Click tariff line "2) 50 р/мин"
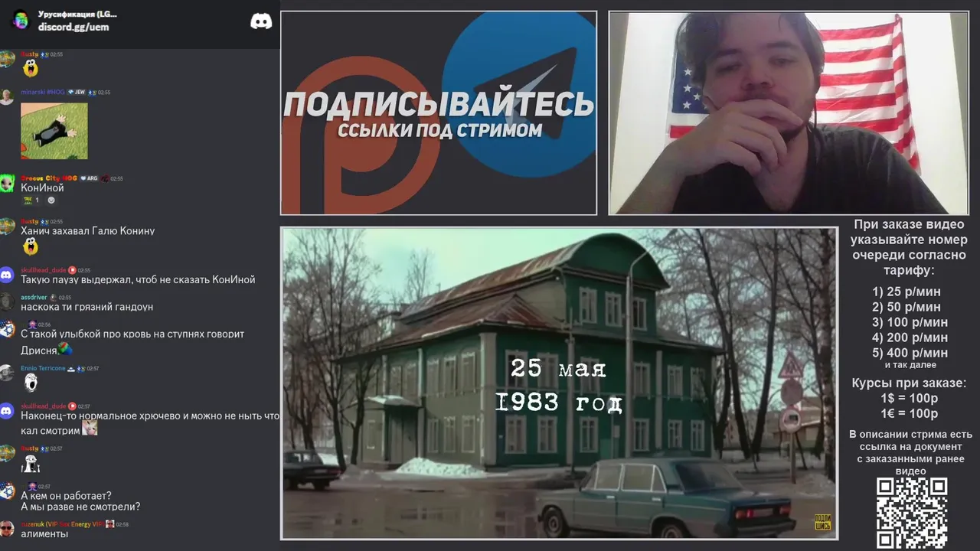The image size is (980, 551). pos(906,307)
